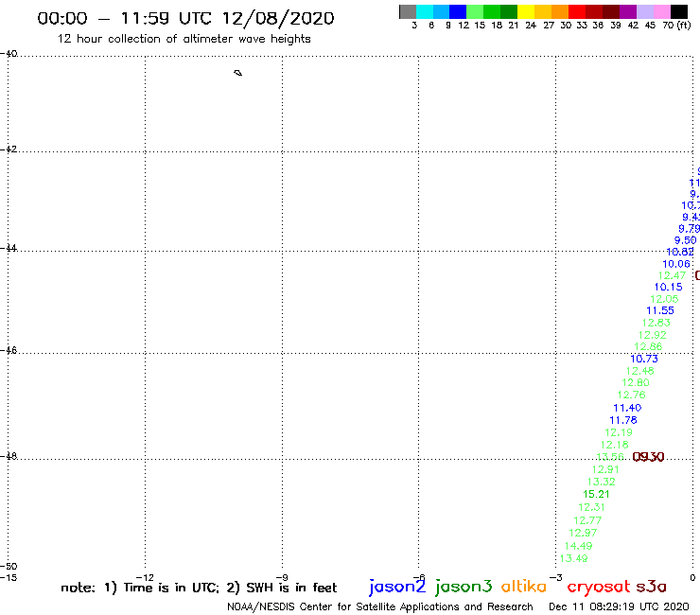Screen dimensions: 700x615
Task: Click the wave height value 13.32
Action: [601, 482]
